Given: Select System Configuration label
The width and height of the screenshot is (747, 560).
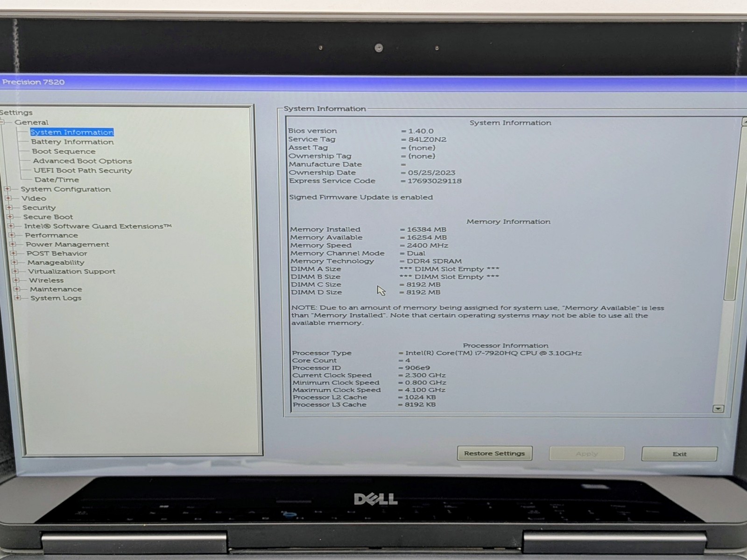Looking at the screenshot, I should pos(66,189).
